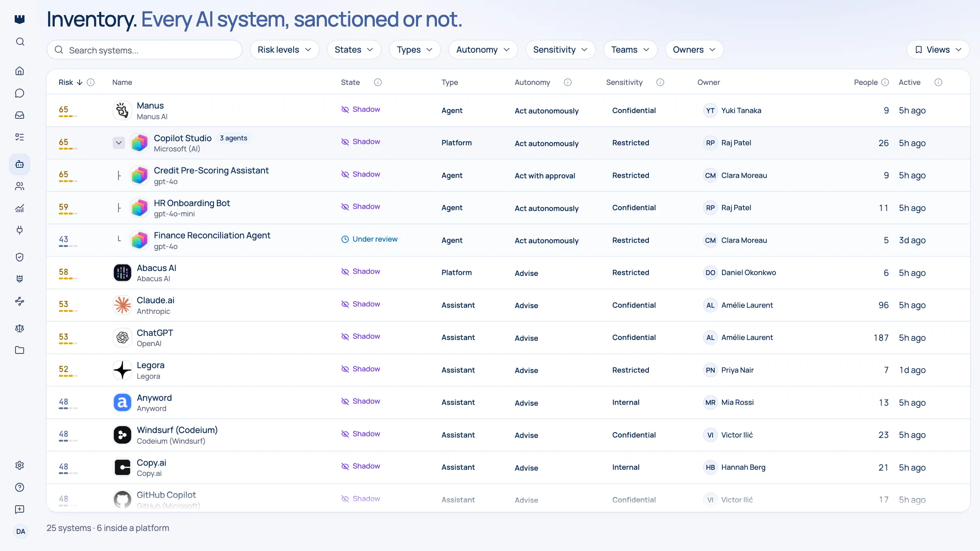The height and width of the screenshot is (551, 980).
Task: Click the app logo at top left
Action: tap(20, 19)
